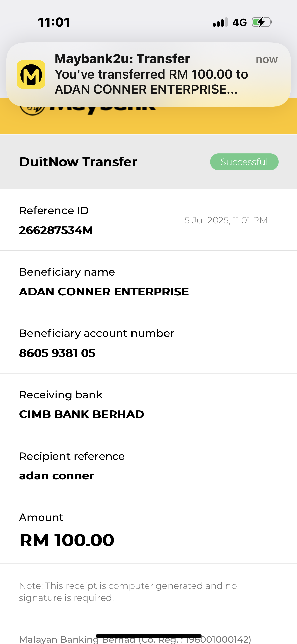
Task: Select the Reference ID 266287534M
Action: tap(56, 230)
